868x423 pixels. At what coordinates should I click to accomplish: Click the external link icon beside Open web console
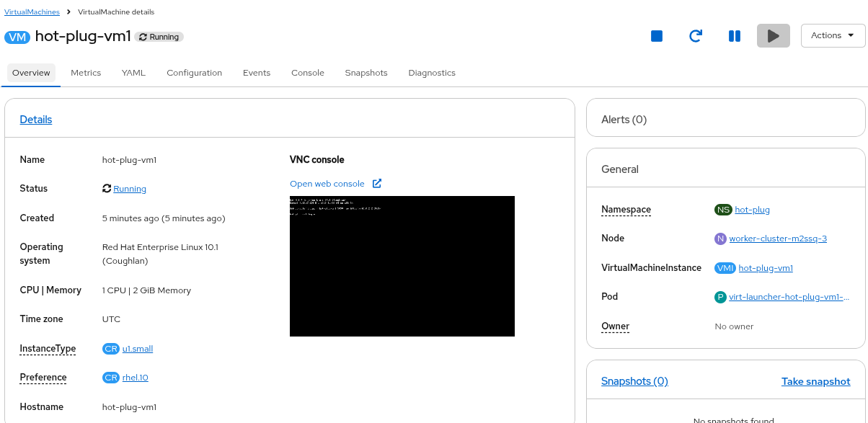point(377,184)
